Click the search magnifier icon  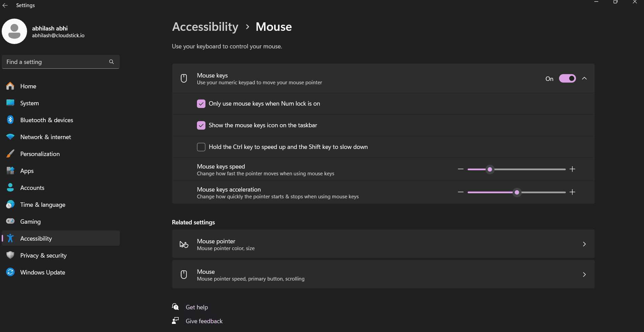click(x=111, y=62)
